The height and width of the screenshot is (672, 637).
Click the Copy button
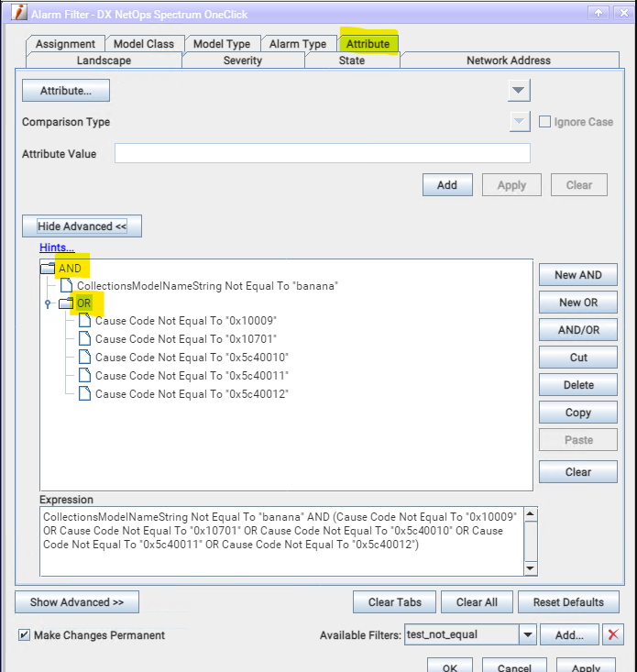point(578,412)
